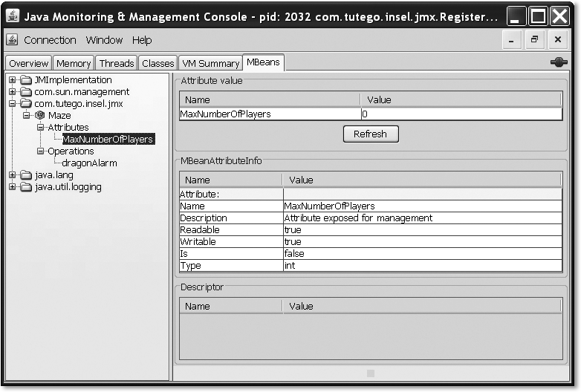
Task: Edit the MaxNumberOfPlayers value field
Action: 461,114
